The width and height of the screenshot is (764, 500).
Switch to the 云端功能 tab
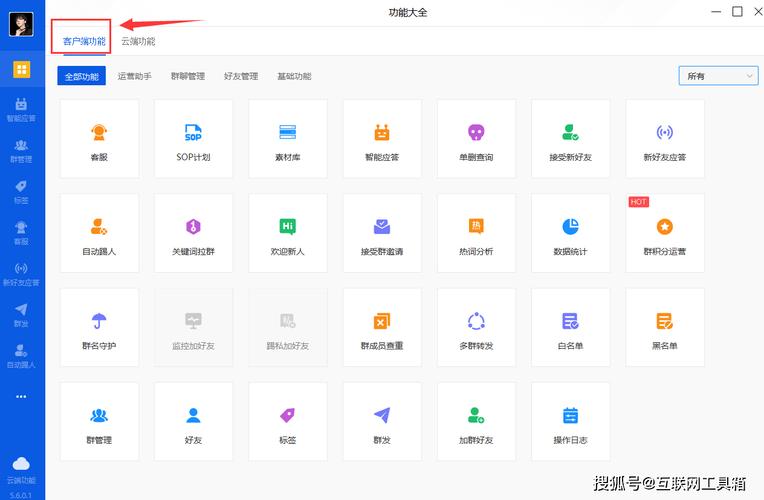click(x=138, y=41)
